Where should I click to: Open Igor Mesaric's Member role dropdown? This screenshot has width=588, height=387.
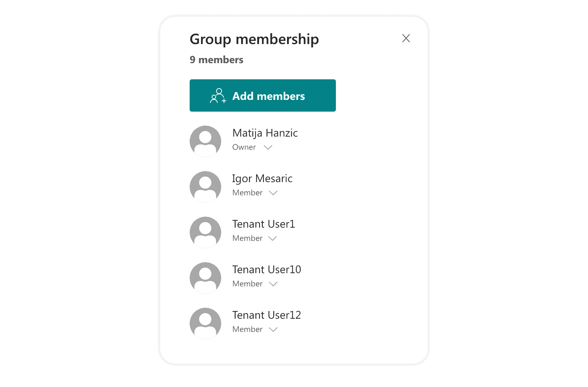[273, 193]
